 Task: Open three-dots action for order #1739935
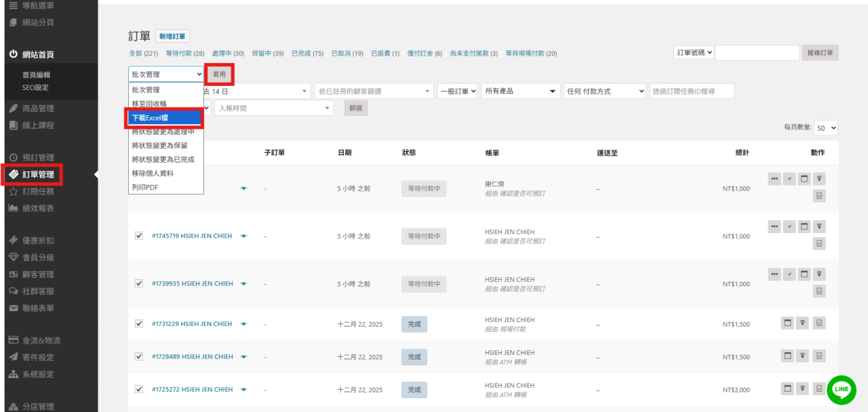[774, 274]
